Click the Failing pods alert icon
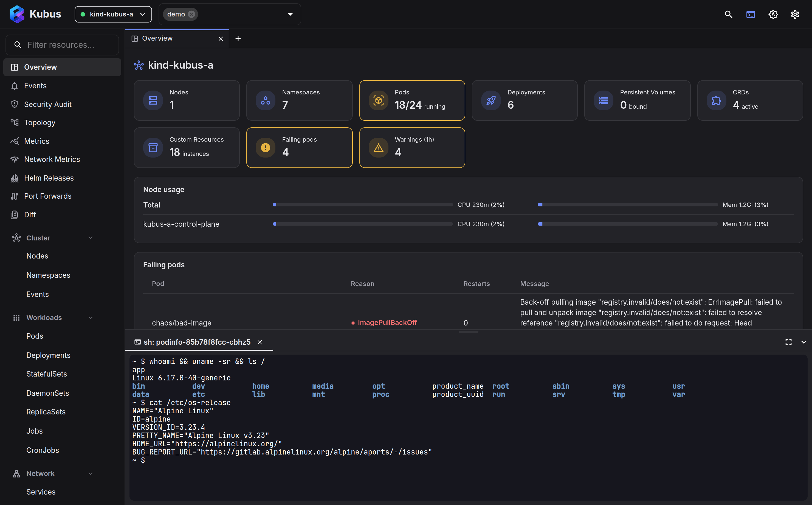Viewport: 812px width, 505px height. pos(265,148)
